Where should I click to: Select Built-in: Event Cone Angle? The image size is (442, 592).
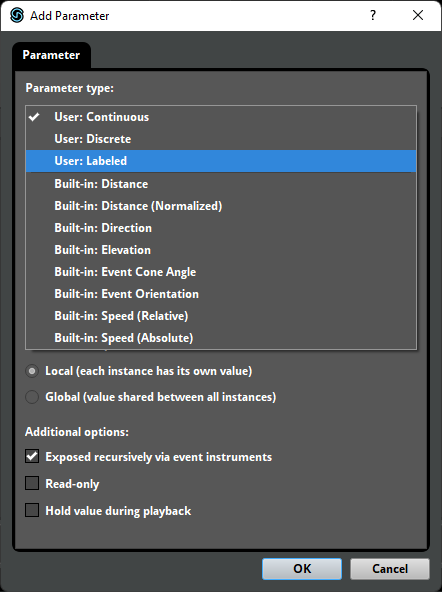tap(221, 272)
